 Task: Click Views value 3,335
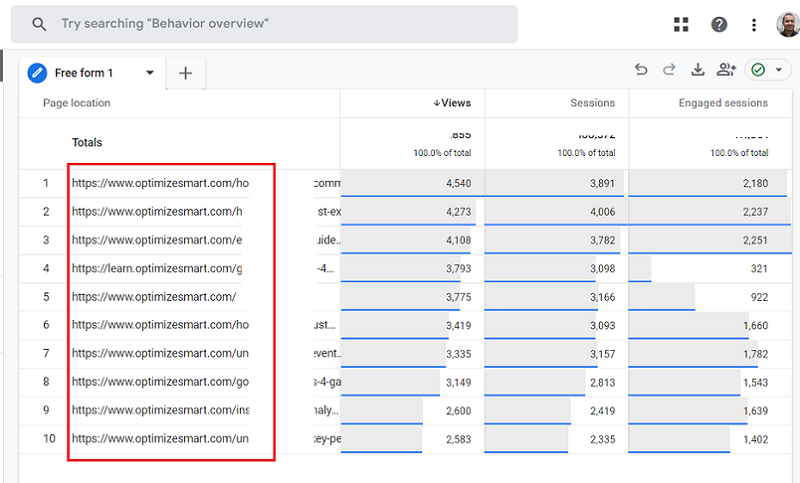coord(459,354)
